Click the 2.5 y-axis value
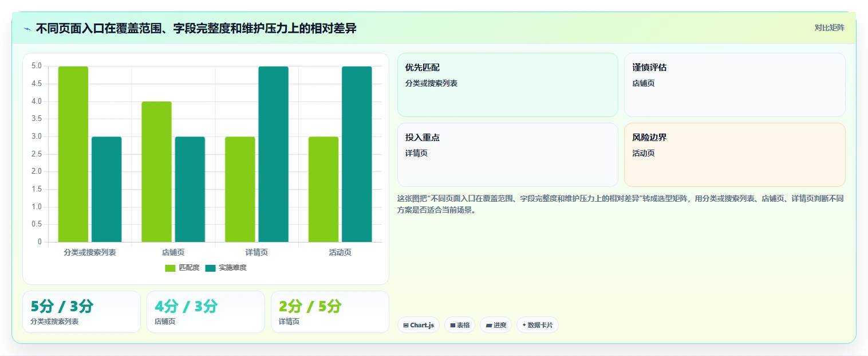Image resolution: width=868 pixels, height=356 pixels. [37, 154]
